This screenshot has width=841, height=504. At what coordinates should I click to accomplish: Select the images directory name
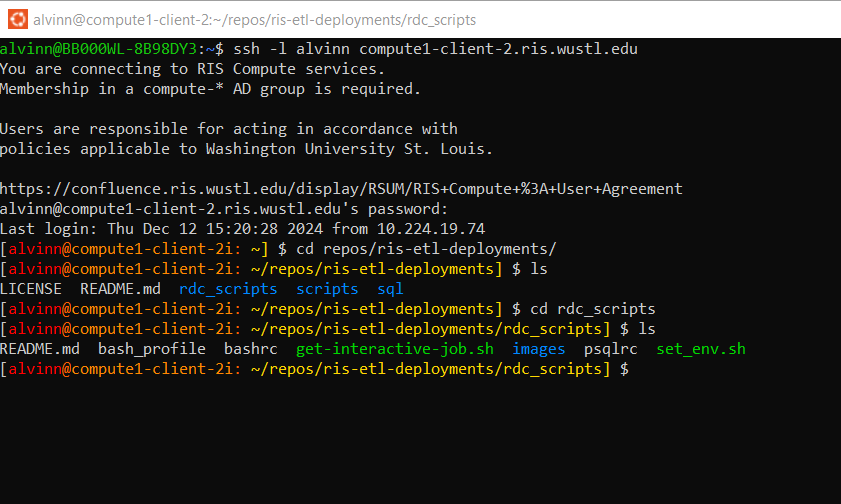[538, 349]
